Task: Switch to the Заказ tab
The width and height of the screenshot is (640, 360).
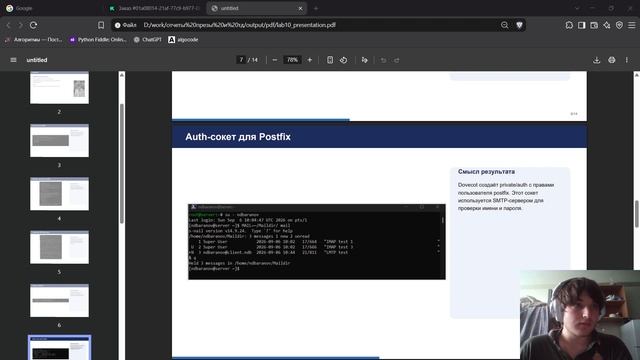Action: tap(155, 8)
